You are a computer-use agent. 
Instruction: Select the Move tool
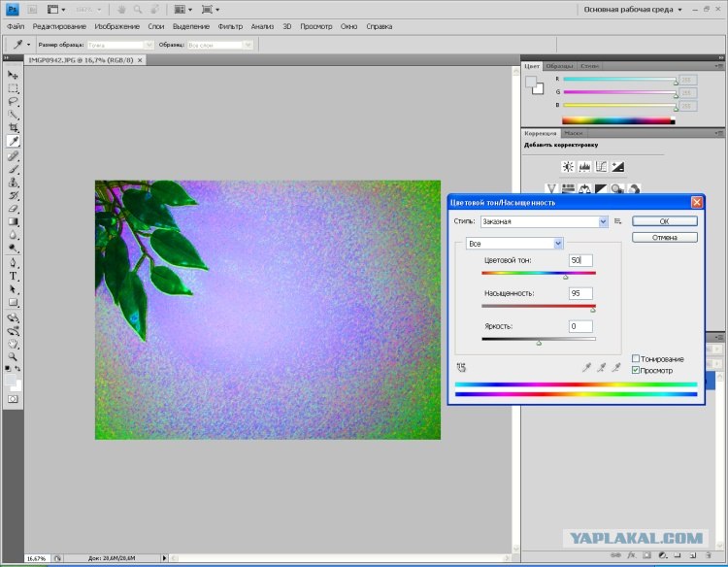point(13,75)
